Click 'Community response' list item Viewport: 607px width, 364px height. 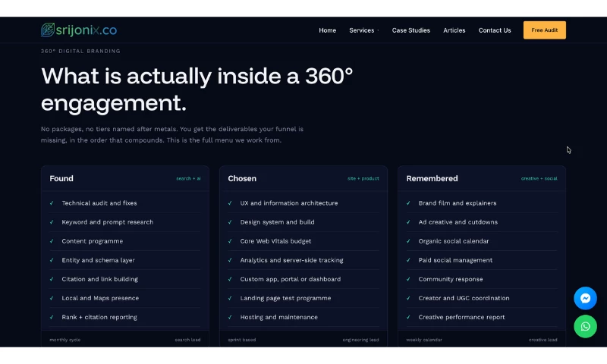[x=451, y=279]
